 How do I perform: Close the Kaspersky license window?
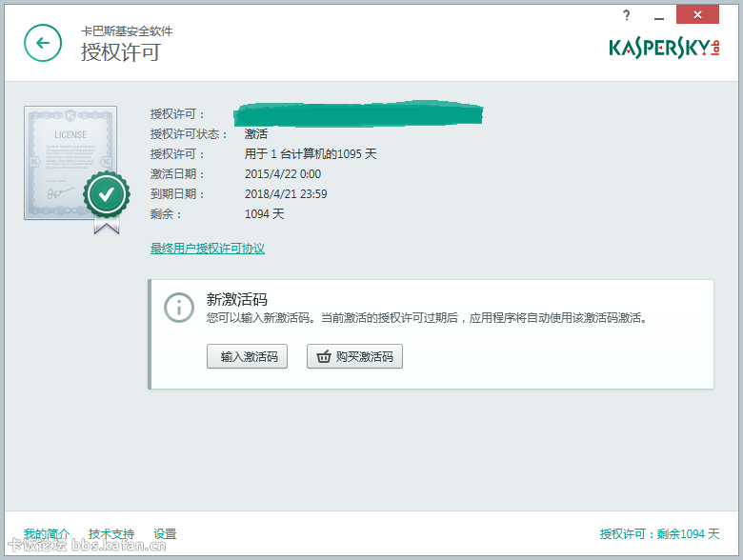click(x=697, y=14)
